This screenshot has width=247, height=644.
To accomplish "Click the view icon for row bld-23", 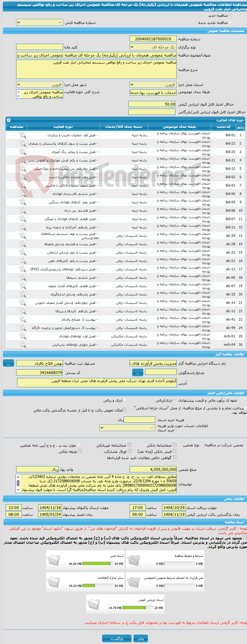I will (22, 143).
